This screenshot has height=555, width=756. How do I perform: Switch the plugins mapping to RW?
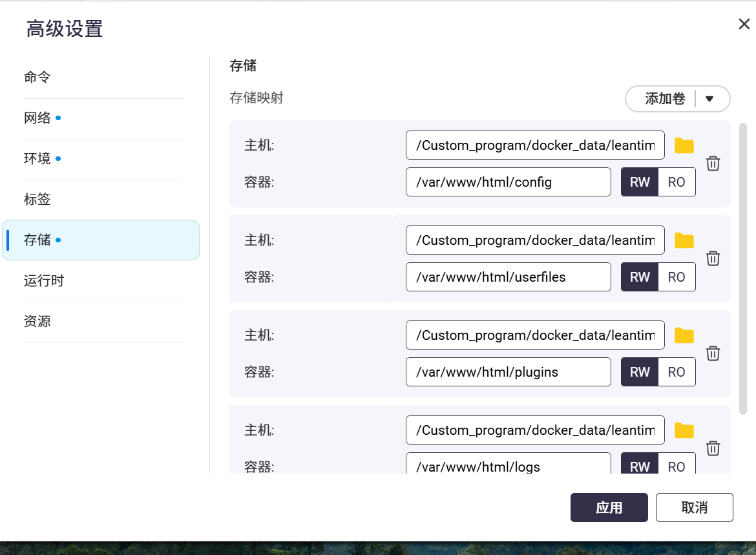click(640, 372)
